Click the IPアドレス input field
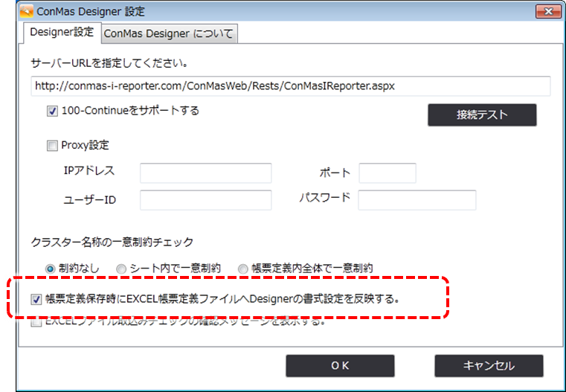This screenshot has width=566, height=392. point(205,173)
